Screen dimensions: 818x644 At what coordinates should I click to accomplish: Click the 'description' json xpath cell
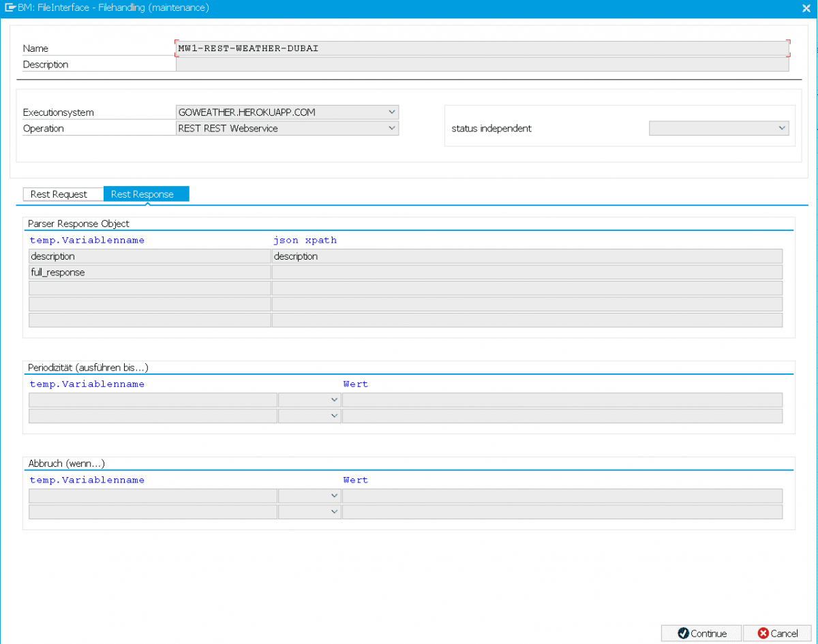tap(527, 256)
